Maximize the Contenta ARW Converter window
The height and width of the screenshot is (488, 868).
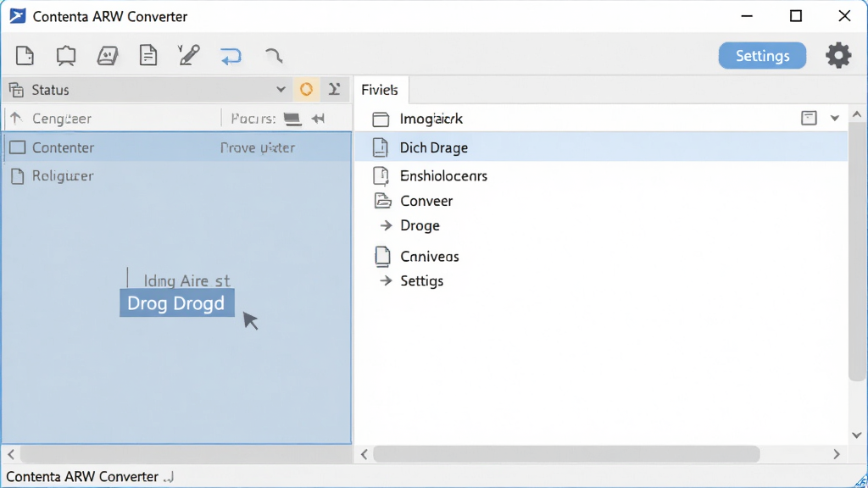795,16
